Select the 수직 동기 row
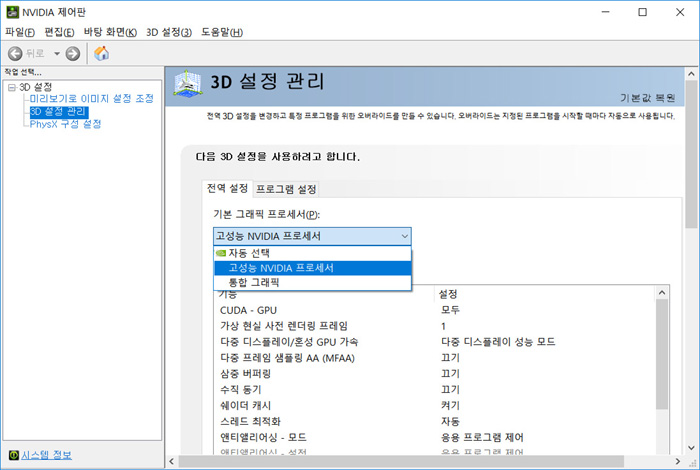 [x=434, y=390]
